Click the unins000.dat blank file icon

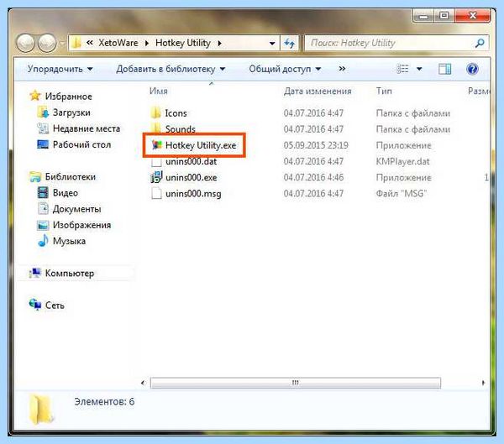(156, 162)
